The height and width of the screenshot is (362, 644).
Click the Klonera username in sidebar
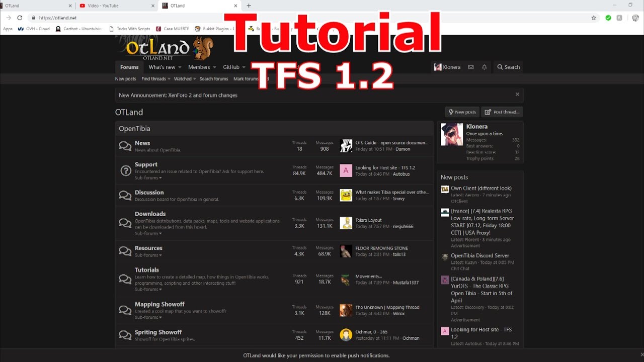477,127
